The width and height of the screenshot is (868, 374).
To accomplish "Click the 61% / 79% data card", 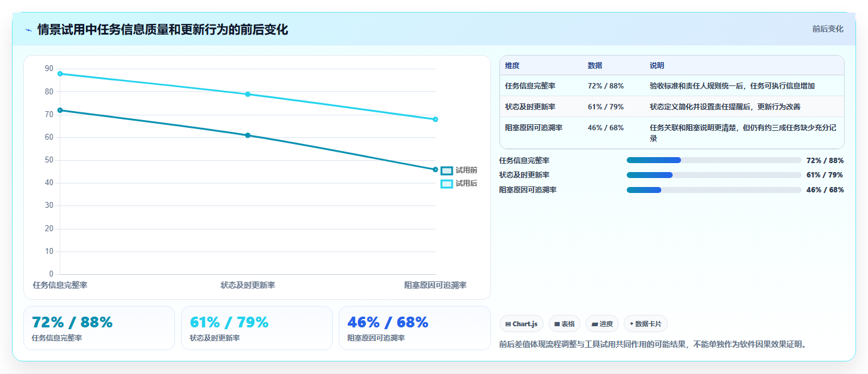I will click(x=257, y=328).
